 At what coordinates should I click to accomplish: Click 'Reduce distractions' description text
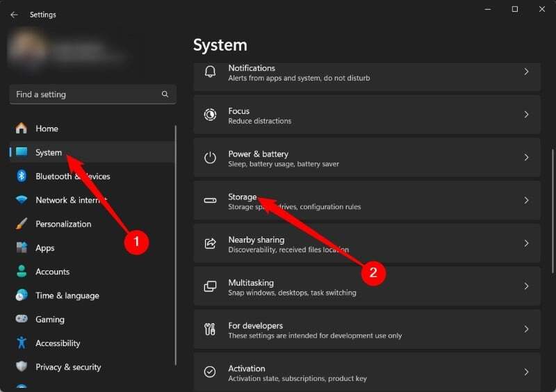coord(260,121)
